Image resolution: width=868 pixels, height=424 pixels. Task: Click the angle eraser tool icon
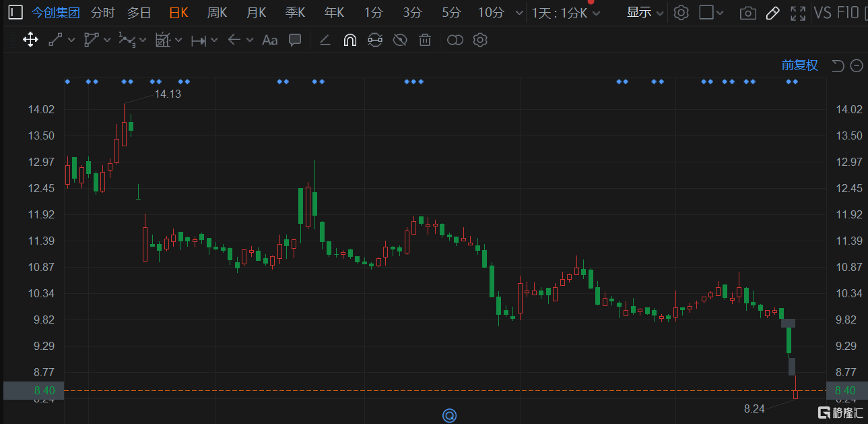pos(325,40)
